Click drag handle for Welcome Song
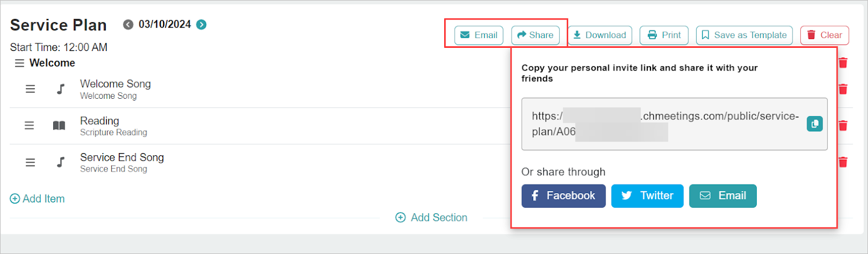Viewport: 868px width, 254px height. click(30, 89)
